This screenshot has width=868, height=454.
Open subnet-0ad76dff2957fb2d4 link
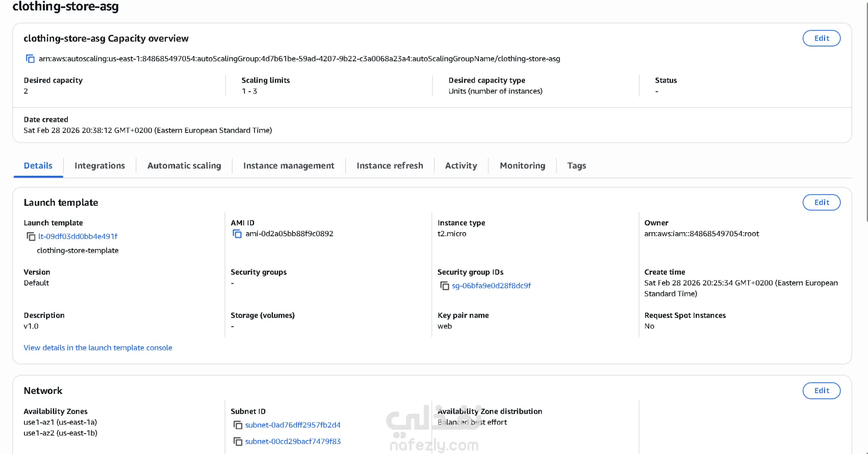292,425
